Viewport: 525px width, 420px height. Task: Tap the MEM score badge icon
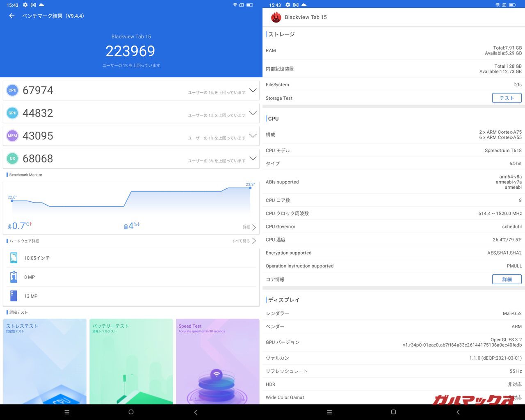[x=13, y=136]
